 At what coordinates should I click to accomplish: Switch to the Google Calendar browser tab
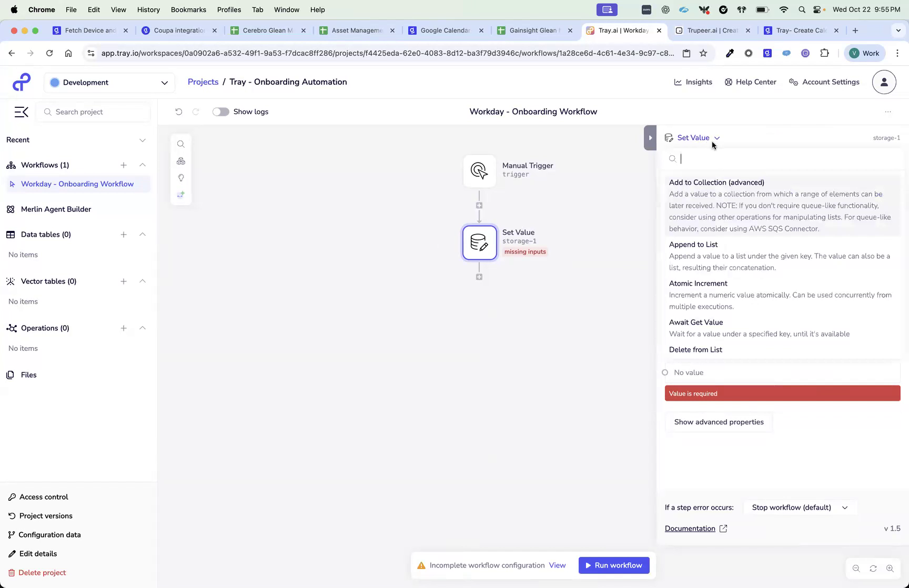tap(445, 31)
